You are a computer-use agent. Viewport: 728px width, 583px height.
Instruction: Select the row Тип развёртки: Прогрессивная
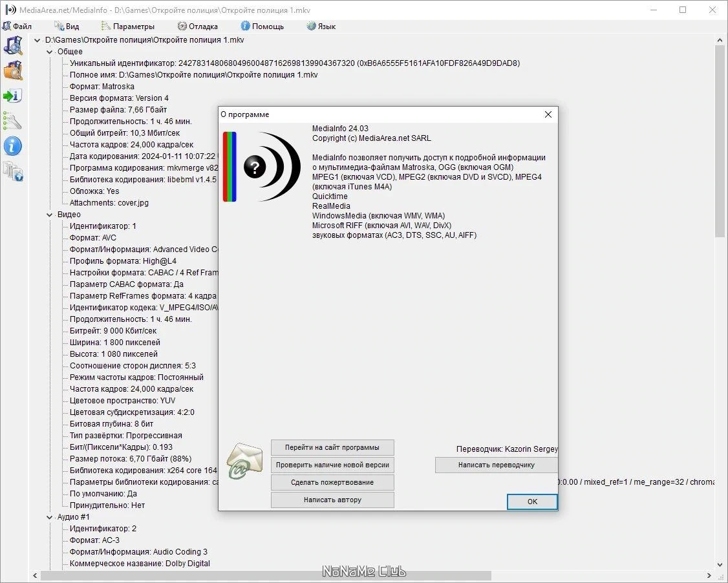[126, 436]
